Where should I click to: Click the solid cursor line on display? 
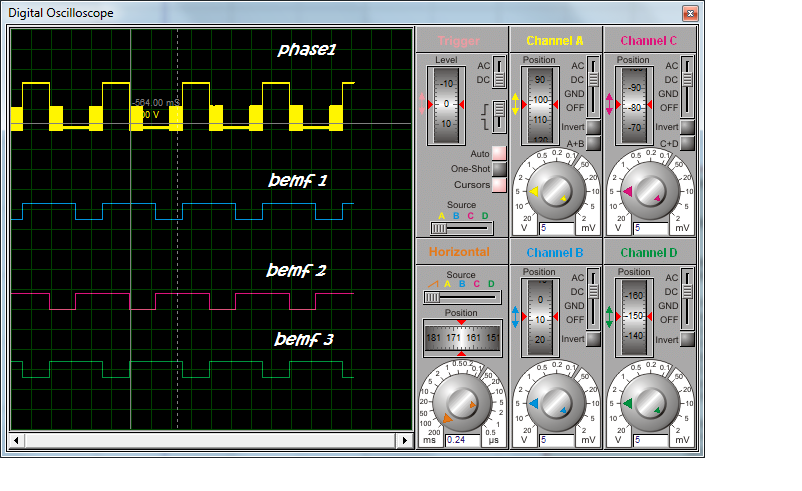[130, 229]
